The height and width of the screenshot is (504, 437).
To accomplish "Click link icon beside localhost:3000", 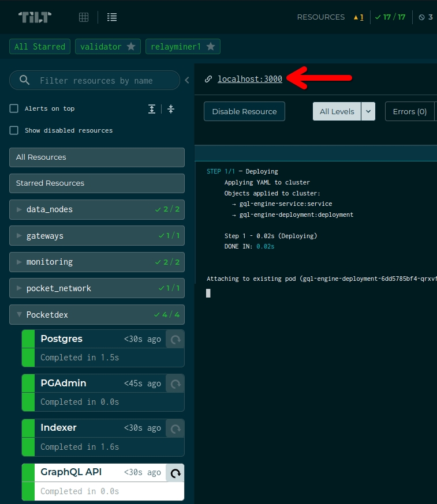I will [208, 79].
